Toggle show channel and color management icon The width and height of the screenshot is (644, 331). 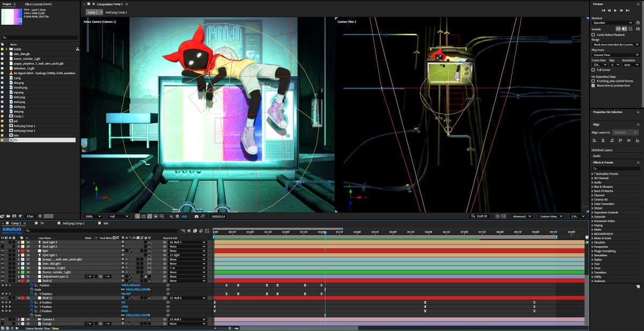point(171,216)
